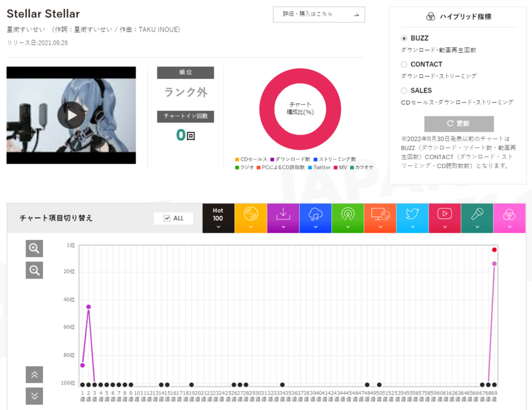
Task: Select the orange CD sales disc icon
Action: click(x=251, y=214)
